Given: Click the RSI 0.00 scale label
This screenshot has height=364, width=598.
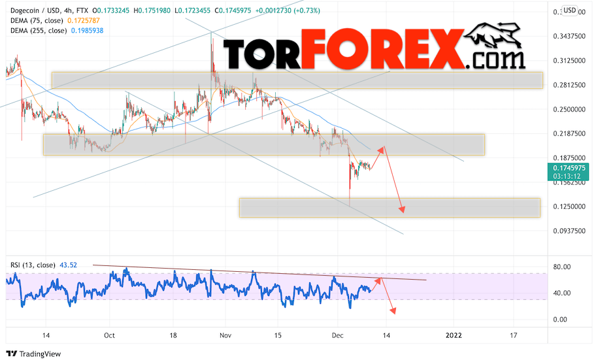Looking at the screenshot, I should click(560, 320).
